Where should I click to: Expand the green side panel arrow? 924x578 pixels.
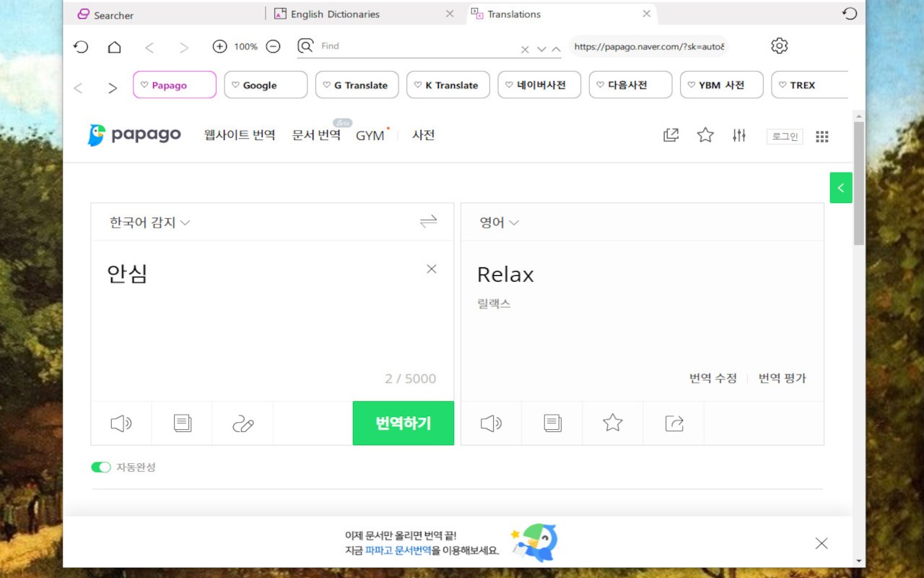click(841, 188)
